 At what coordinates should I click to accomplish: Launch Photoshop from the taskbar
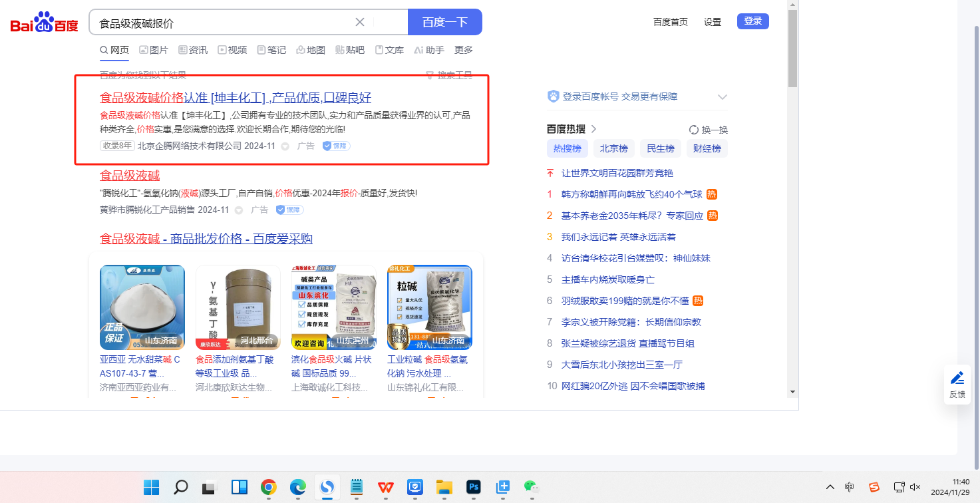(474, 487)
